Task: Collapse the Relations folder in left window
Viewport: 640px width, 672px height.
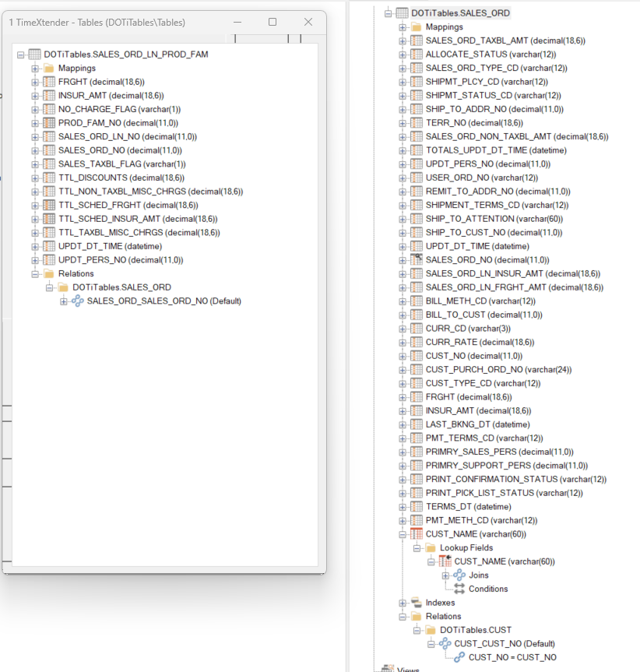Action: [x=35, y=274]
